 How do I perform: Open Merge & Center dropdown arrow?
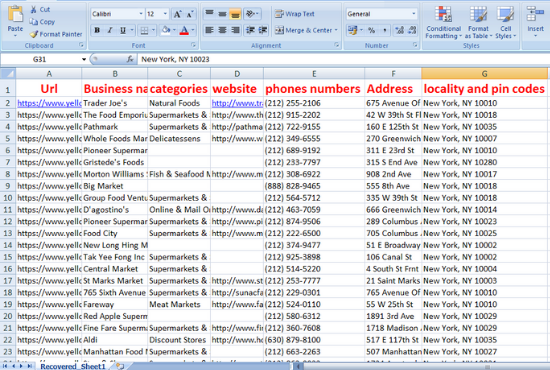click(336, 31)
